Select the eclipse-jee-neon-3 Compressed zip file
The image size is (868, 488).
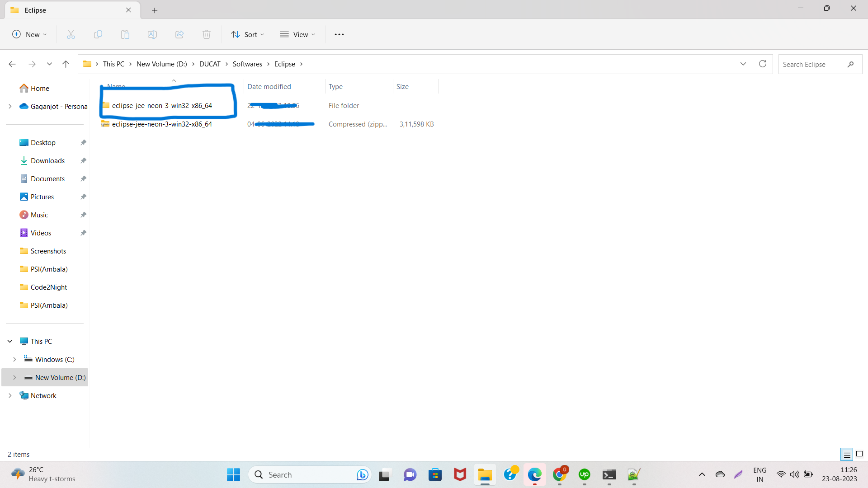[269, 124]
